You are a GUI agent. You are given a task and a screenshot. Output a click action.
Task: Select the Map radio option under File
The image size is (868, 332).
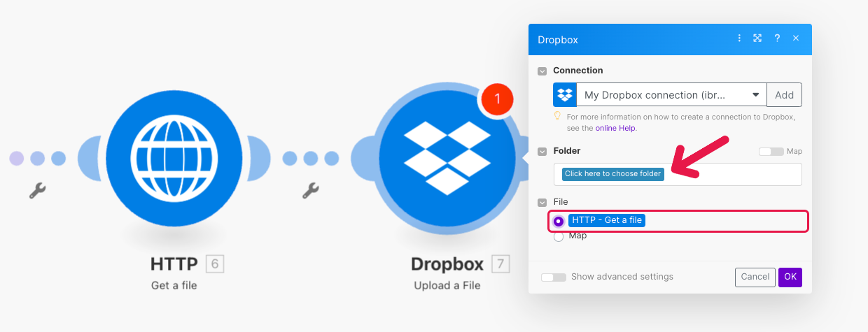[559, 236]
